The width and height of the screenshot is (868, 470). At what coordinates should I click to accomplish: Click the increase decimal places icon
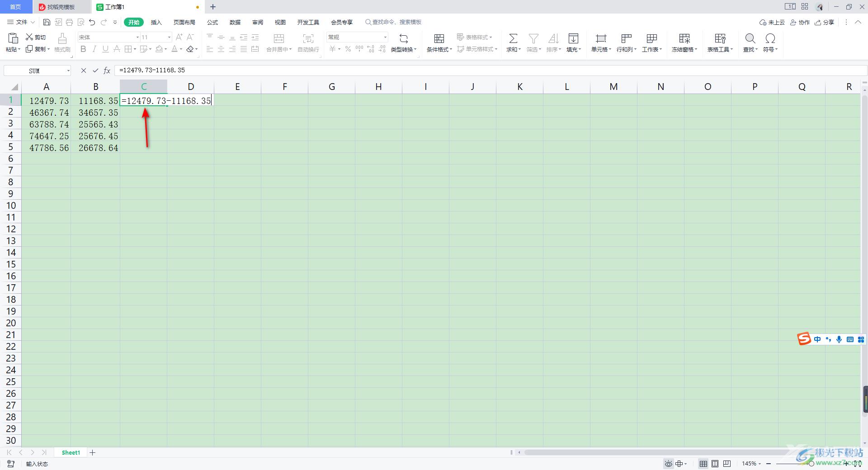(x=371, y=49)
